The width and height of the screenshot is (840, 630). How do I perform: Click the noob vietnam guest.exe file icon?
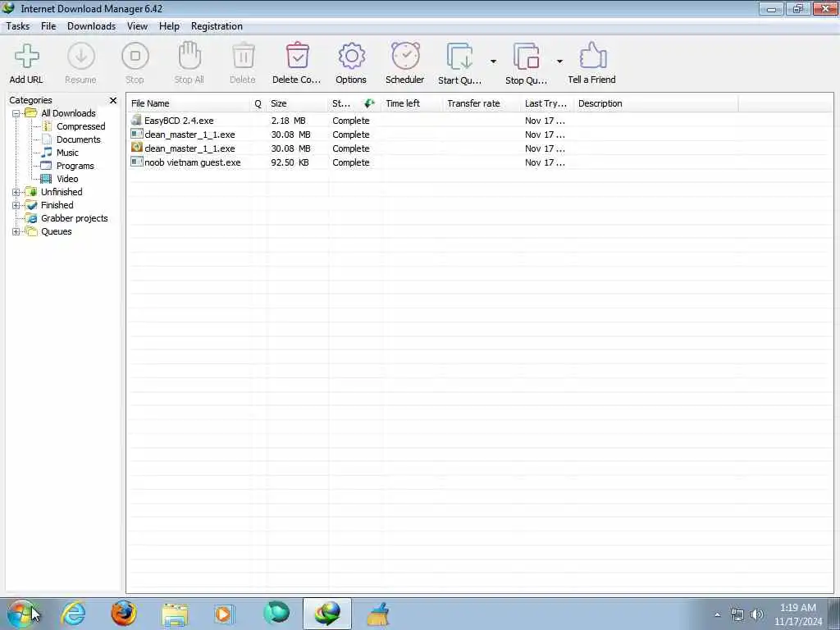coord(137,162)
